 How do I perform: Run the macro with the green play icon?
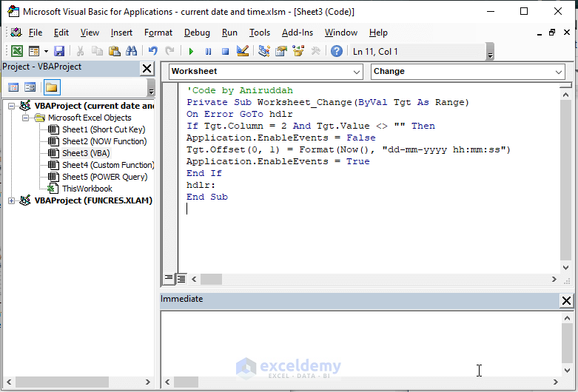pos(191,51)
